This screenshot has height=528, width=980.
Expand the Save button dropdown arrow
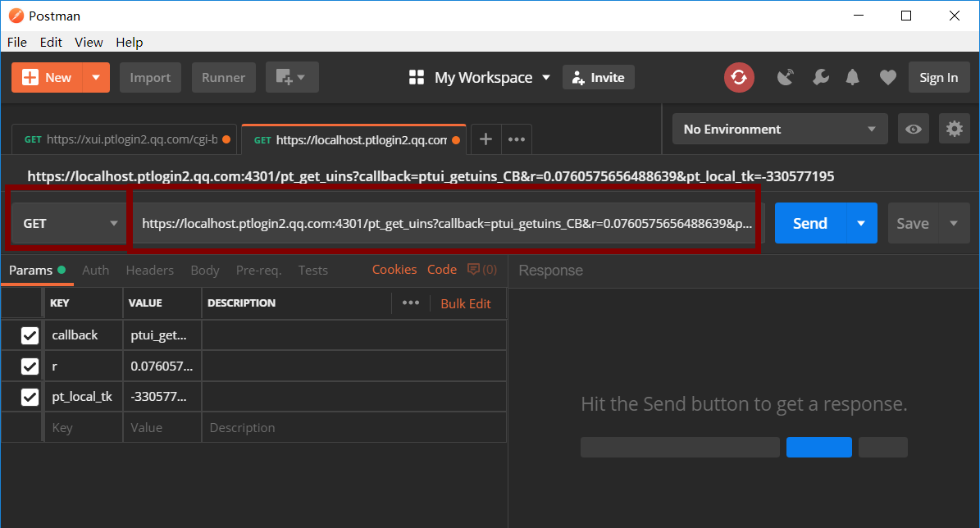pos(954,223)
